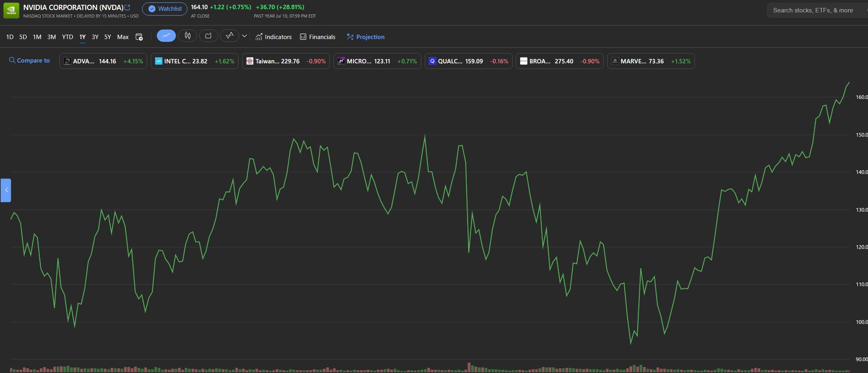Image resolution: width=868 pixels, height=373 pixels.
Task: Switch to the Max range
Action: [x=123, y=37]
